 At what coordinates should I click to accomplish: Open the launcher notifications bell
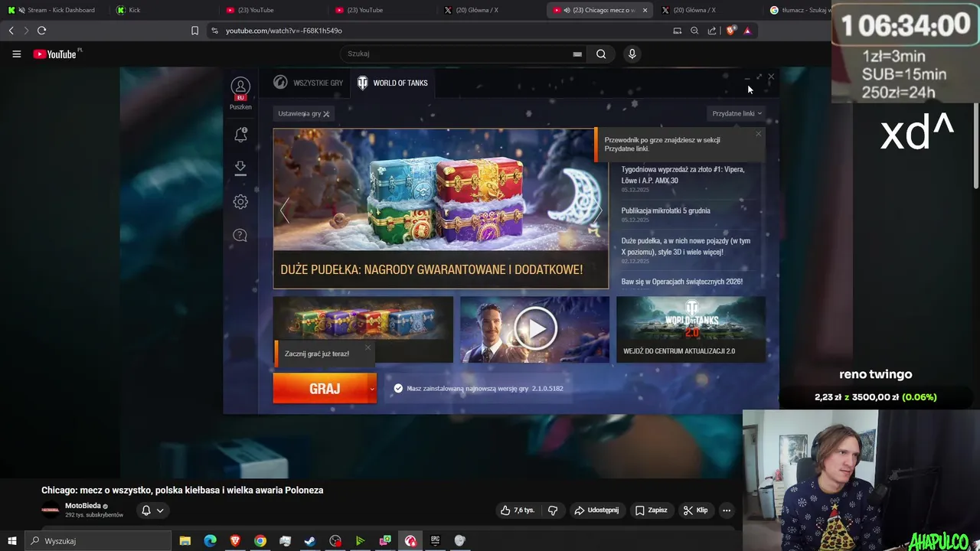tap(240, 135)
